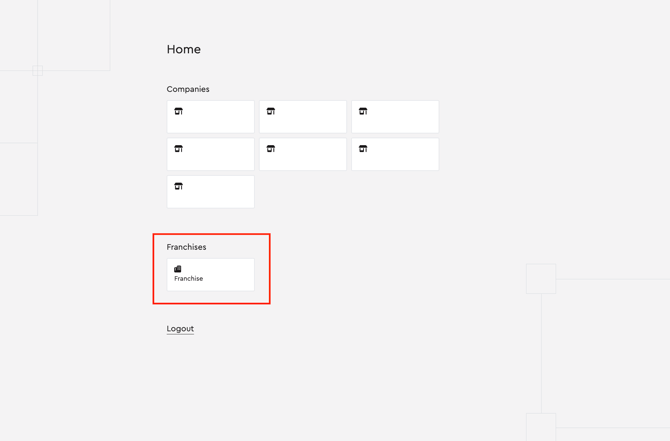Click the Home page heading
670x441 pixels.
click(x=184, y=49)
